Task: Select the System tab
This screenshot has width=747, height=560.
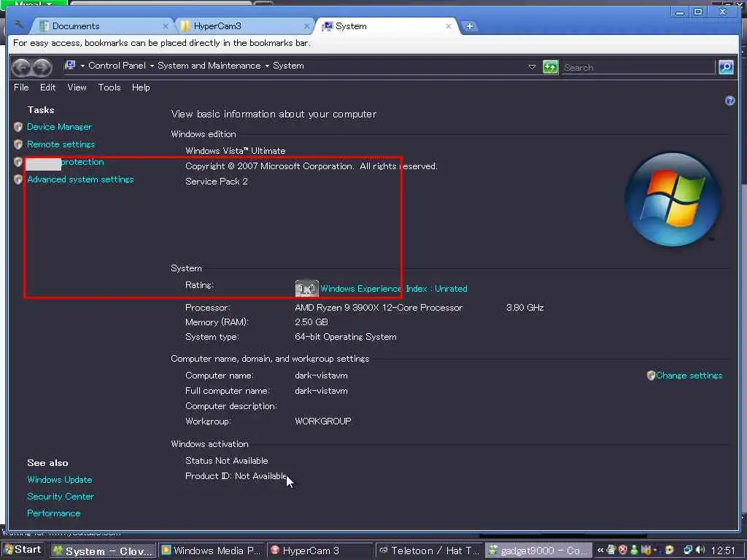Action: (x=386, y=26)
